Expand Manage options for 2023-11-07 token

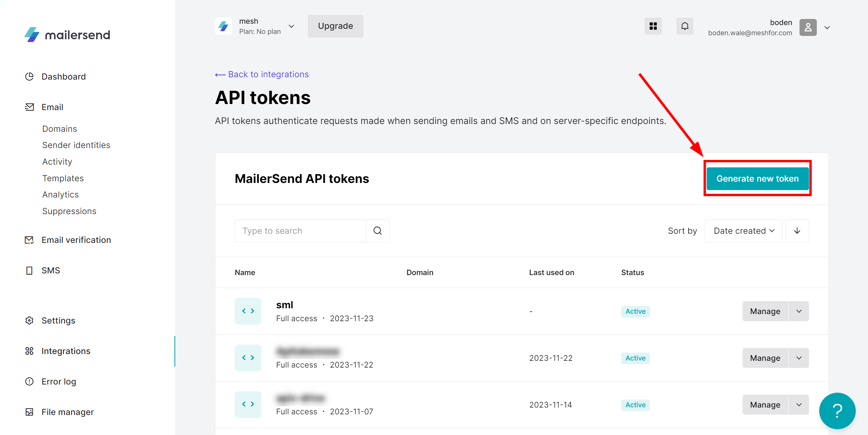pos(799,405)
